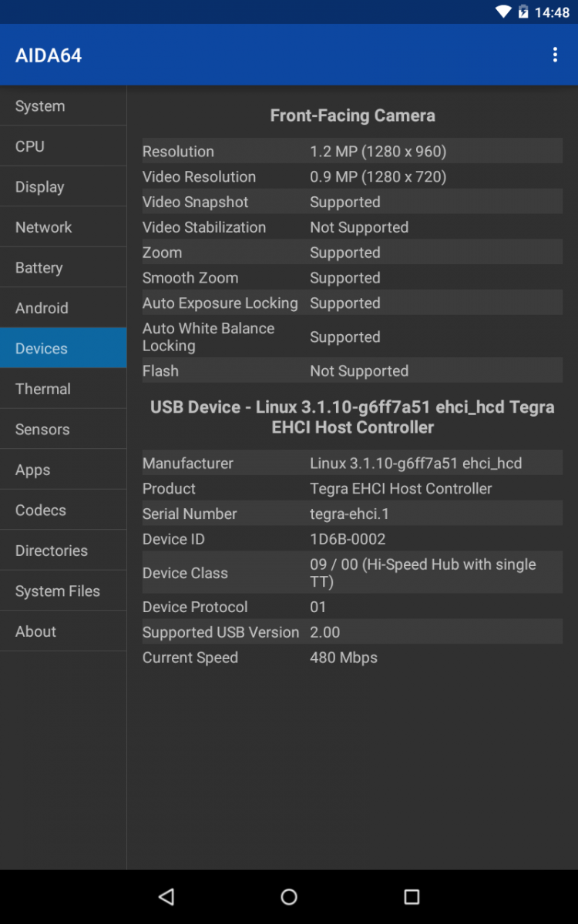Screen dimensions: 578x924
Task: Open the About page
Action: (x=63, y=631)
